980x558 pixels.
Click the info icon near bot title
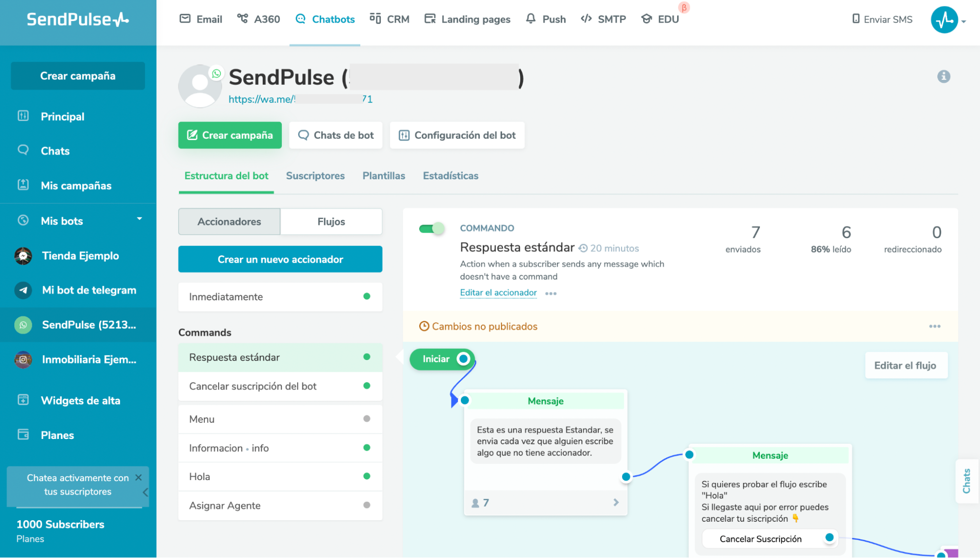point(944,76)
